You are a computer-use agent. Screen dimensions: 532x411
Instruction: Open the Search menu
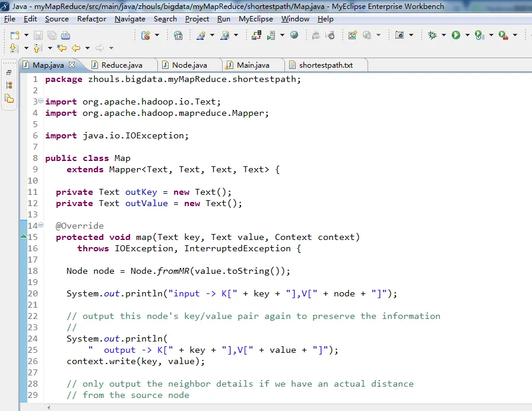pos(165,19)
